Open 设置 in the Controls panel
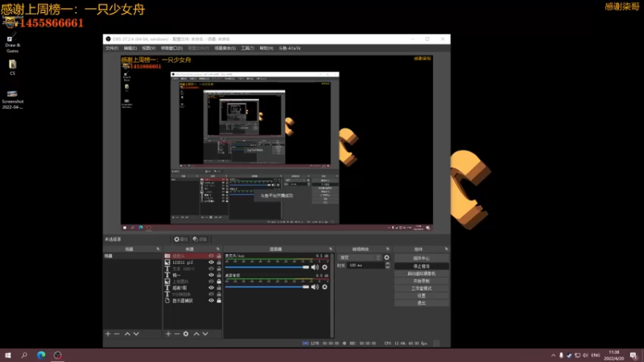 click(x=421, y=295)
